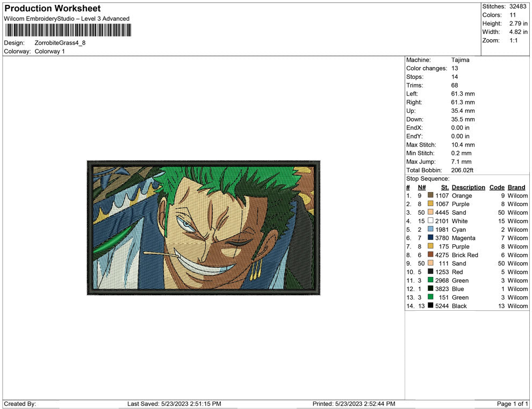Click the Brick Red 4275 swatch
This screenshot has width=532, height=409.
point(430,254)
